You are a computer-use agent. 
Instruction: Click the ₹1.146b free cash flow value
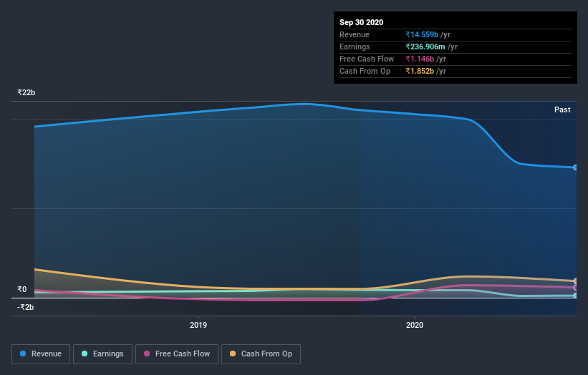point(420,59)
